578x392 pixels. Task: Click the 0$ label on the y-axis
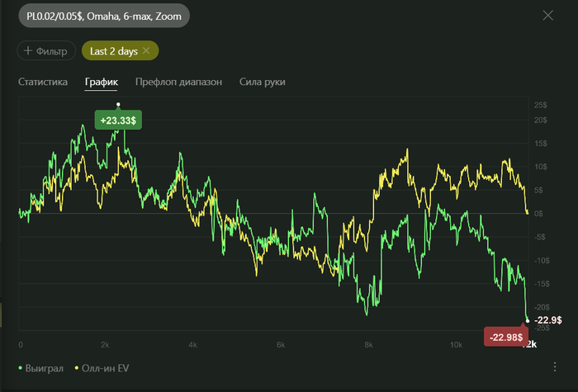[539, 214]
